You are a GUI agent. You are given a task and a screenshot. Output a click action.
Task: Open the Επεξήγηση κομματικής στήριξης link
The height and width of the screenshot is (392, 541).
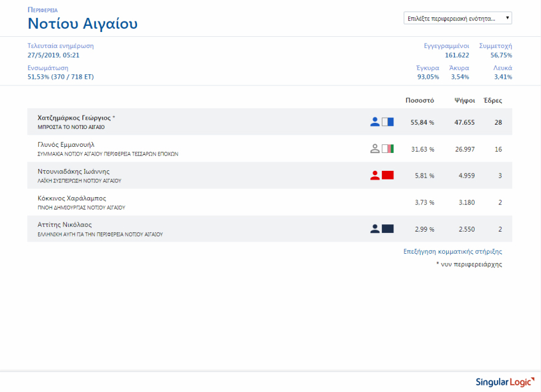tap(452, 251)
